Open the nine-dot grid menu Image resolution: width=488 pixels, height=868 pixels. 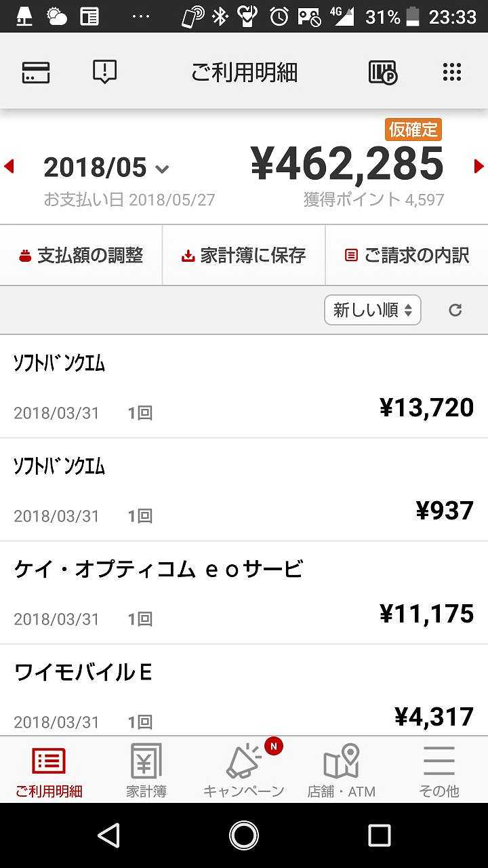(452, 72)
